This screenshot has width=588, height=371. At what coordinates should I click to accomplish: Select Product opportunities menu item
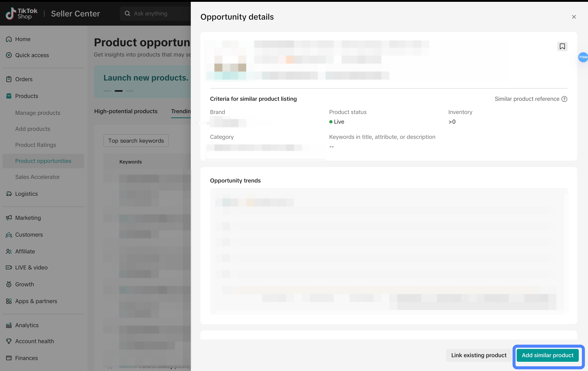click(x=43, y=161)
